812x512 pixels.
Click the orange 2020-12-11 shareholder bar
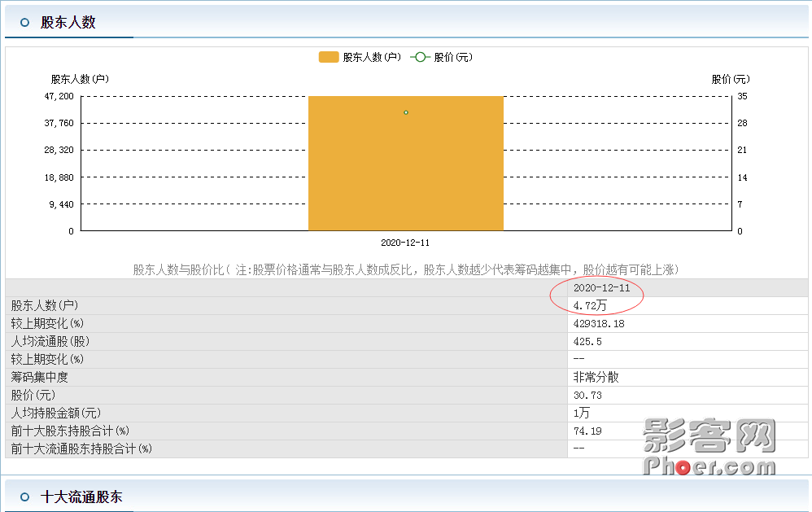[x=406, y=164]
